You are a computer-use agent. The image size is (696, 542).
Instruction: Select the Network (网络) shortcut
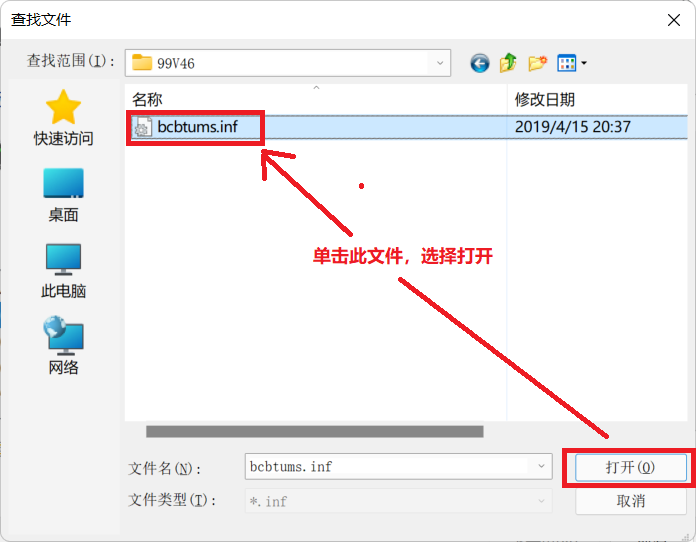[x=63, y=346]
